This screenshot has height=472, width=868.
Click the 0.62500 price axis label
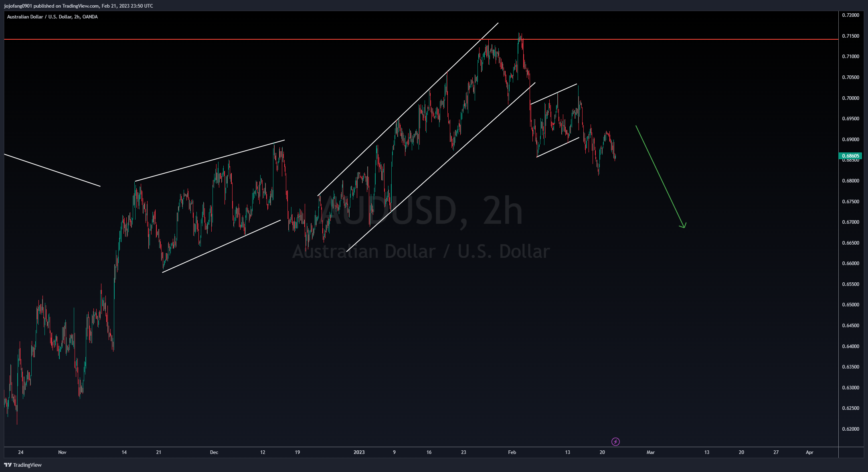click(850, 408)
